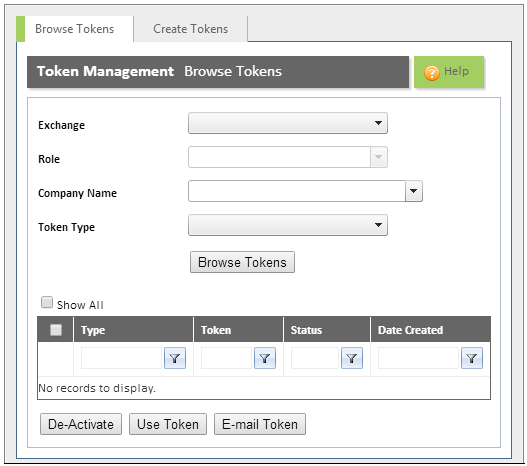Focus the Company Name text field
Image resolution: width=527 pixels, height=466 pixels.
click(297, 191)
